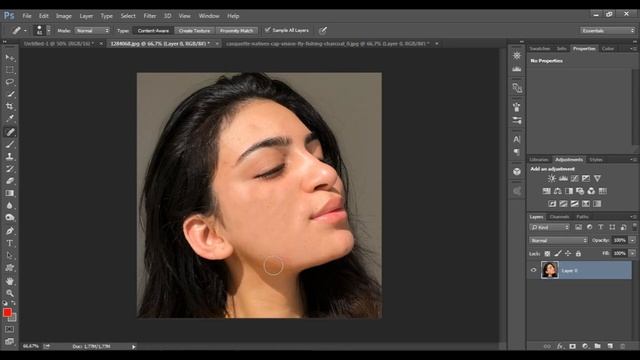Select the Spot Healing Brush tool

pyautogui.click(x=10, y=132)
